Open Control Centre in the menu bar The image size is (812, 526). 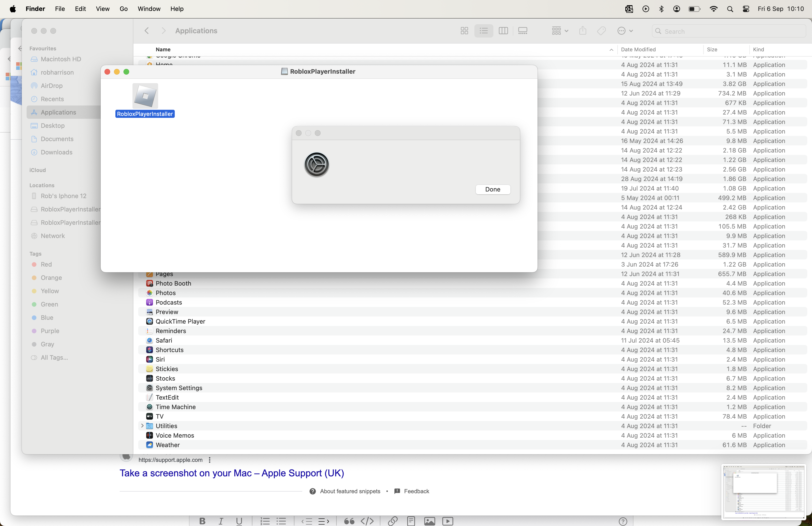coord(746,9)
